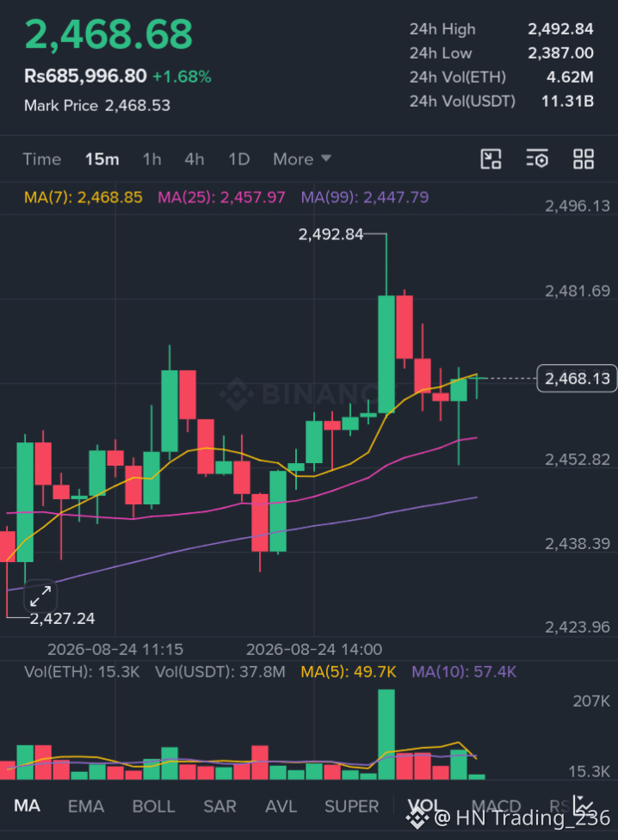Expand the More timeframes dropdown
Screen dimensions: 618x840
point(302,159)
